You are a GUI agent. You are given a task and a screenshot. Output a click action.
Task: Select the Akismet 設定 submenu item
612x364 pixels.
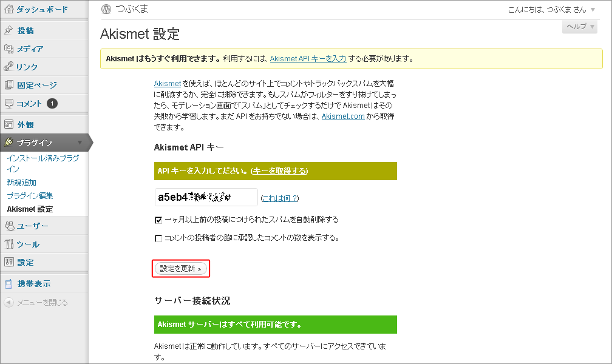(x=30, y=209)
